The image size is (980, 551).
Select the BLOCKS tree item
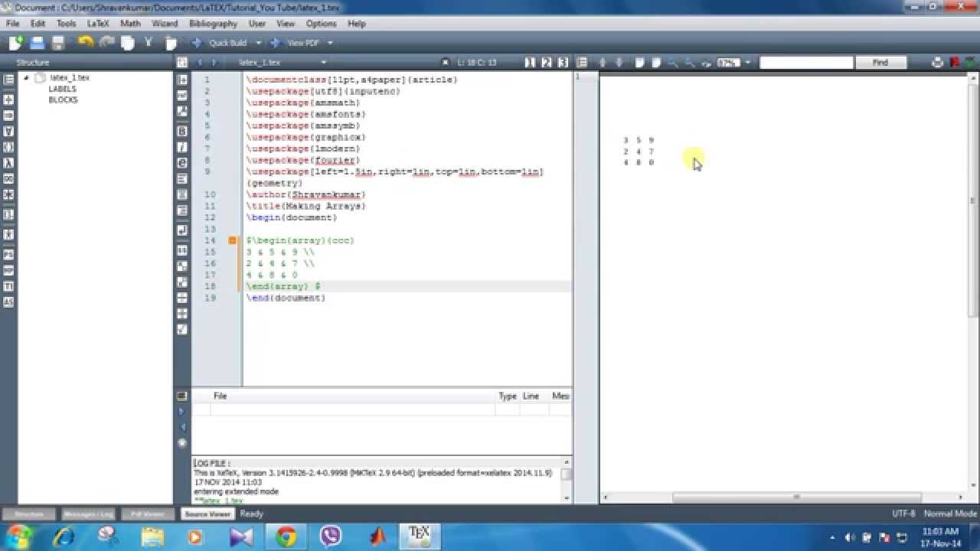coord(63,100)
